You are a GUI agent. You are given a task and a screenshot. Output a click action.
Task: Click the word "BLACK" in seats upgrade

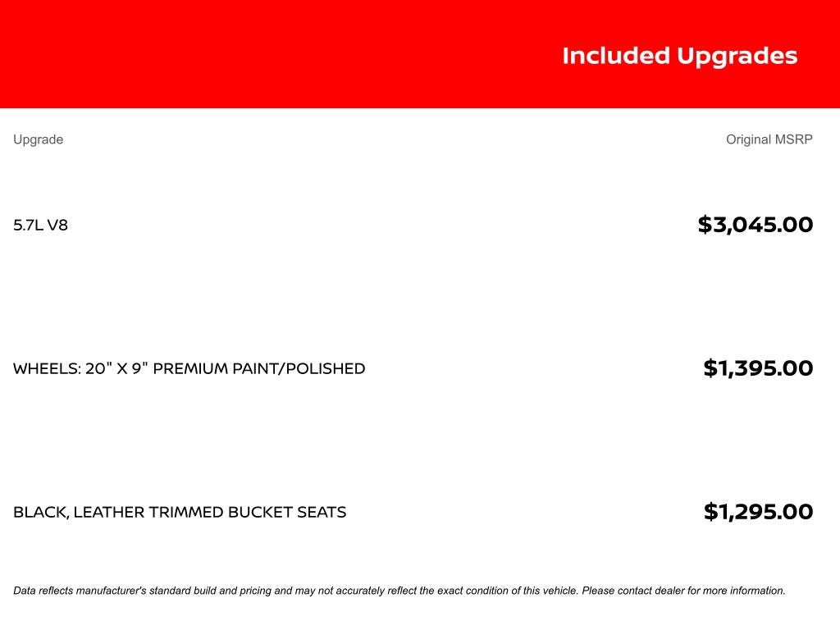coord(39,512)
